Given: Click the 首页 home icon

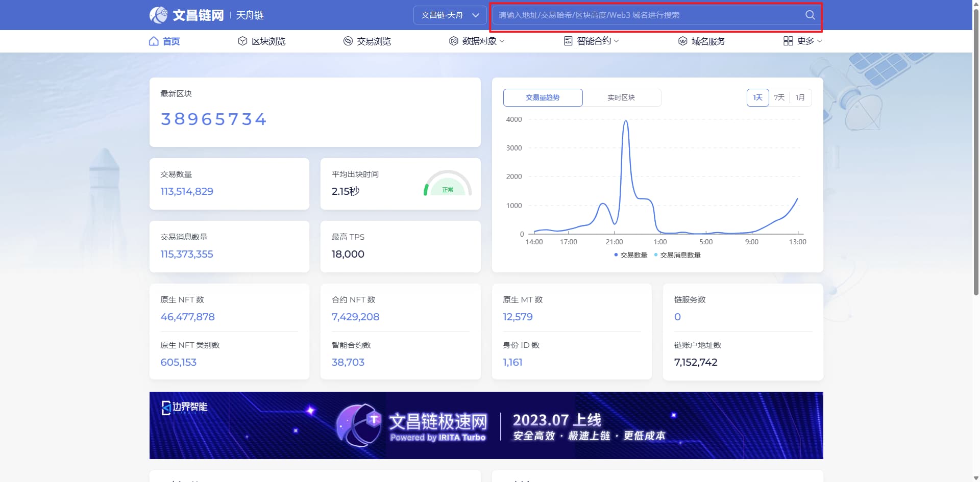Looking at the screenshot, I should click(x=154, y=41).
